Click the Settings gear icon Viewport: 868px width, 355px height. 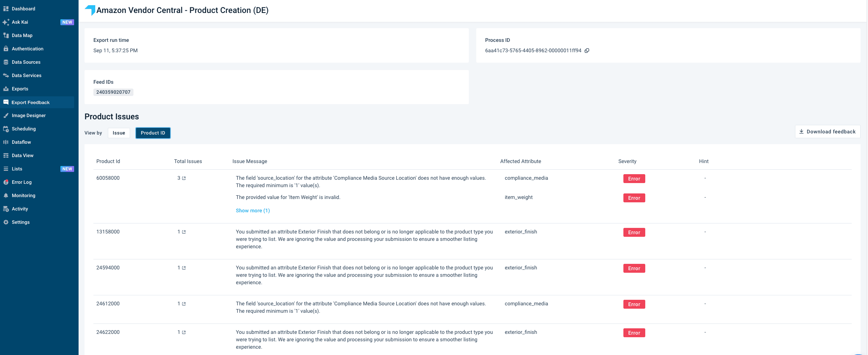coord(6,222)
